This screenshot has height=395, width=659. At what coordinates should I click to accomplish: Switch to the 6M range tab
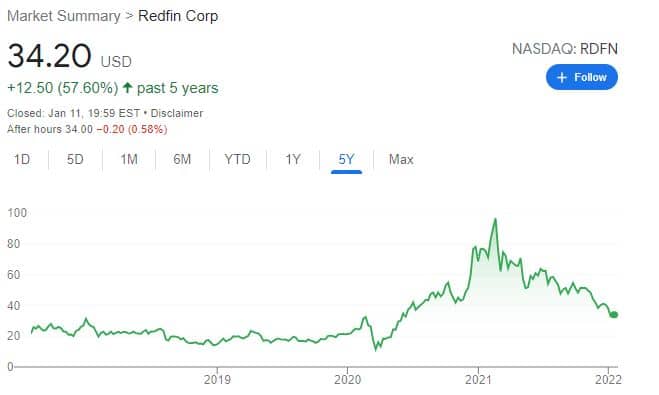[182, 159]
